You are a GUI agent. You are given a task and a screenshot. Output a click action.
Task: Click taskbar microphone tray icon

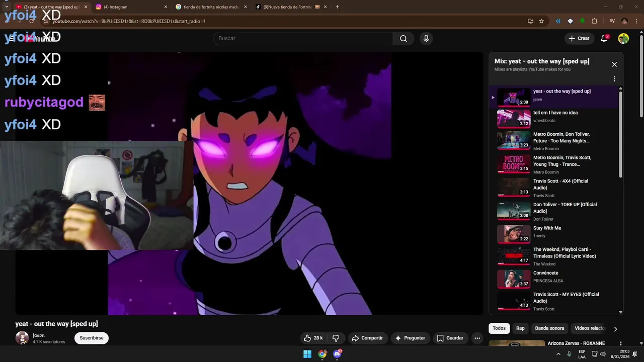pos(569,354)
